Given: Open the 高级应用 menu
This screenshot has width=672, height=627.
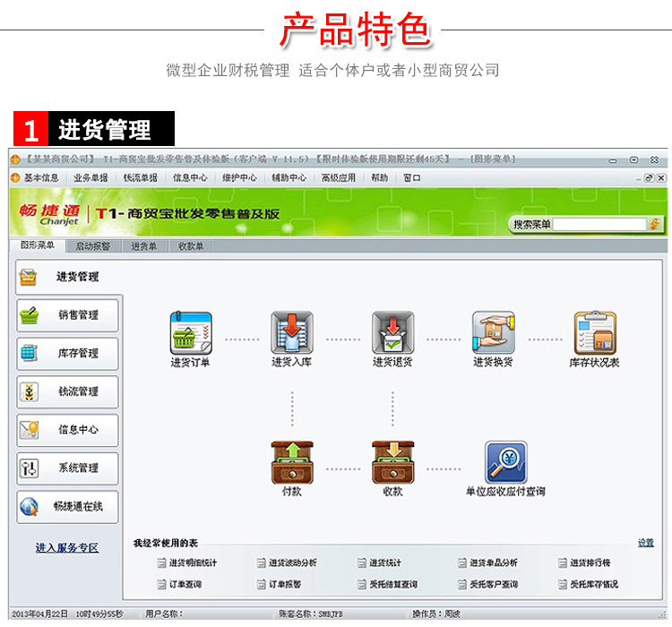Looking at the screenshot, I should point(339,178).
